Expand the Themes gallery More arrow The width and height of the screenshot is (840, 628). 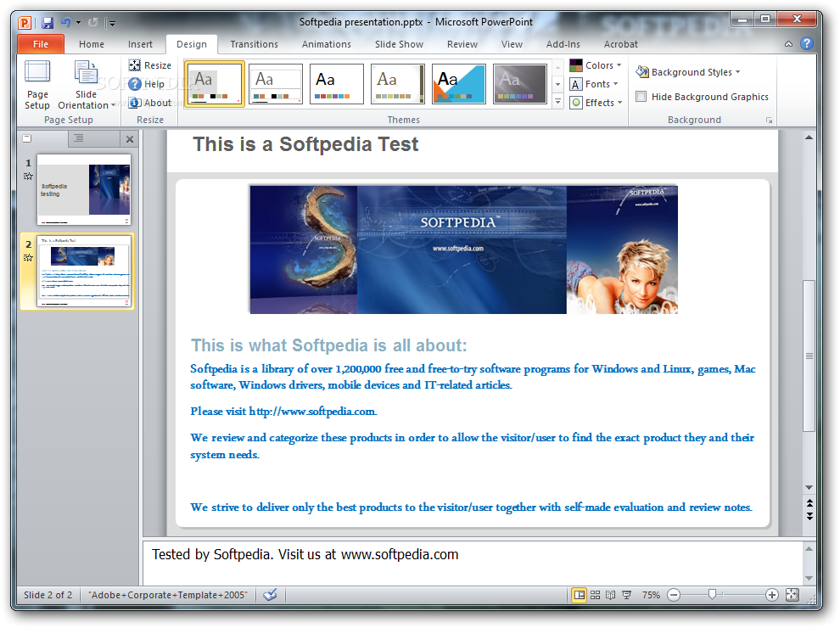coord(557,101)
